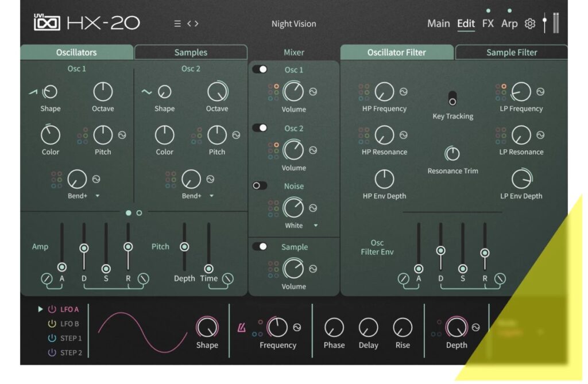Enable the Noise mixer switch
588x384 pixels.
[260, 185]
